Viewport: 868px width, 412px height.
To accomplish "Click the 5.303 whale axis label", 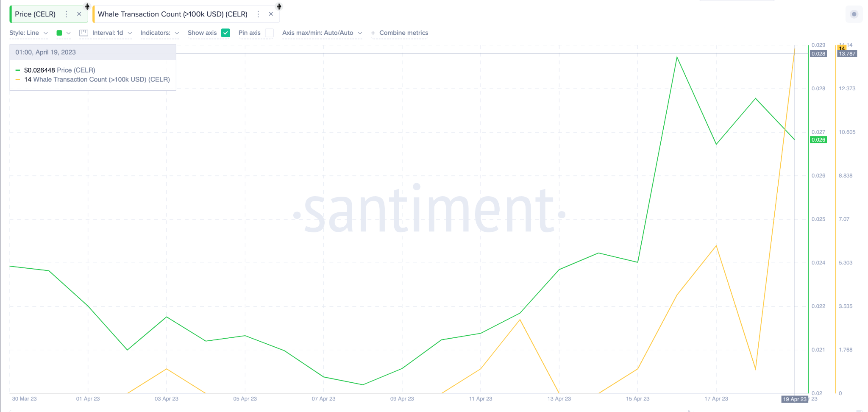I will click(x=846, y=263).
